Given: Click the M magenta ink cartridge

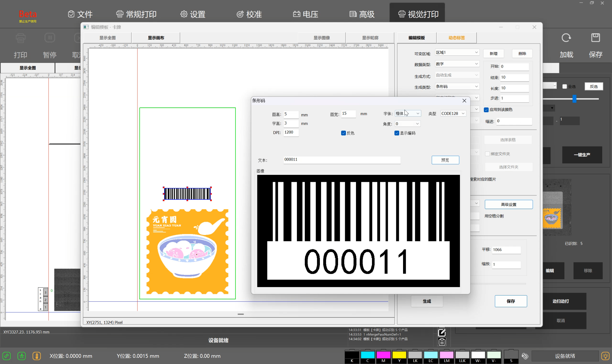Looking at the screenshot, I should coord(383,356).
